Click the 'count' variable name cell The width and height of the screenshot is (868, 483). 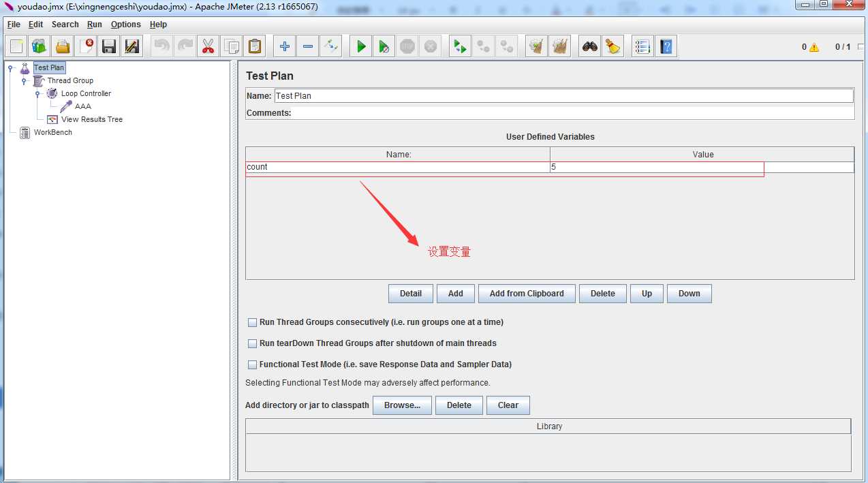pyautogui.click(x=398, y=167)
